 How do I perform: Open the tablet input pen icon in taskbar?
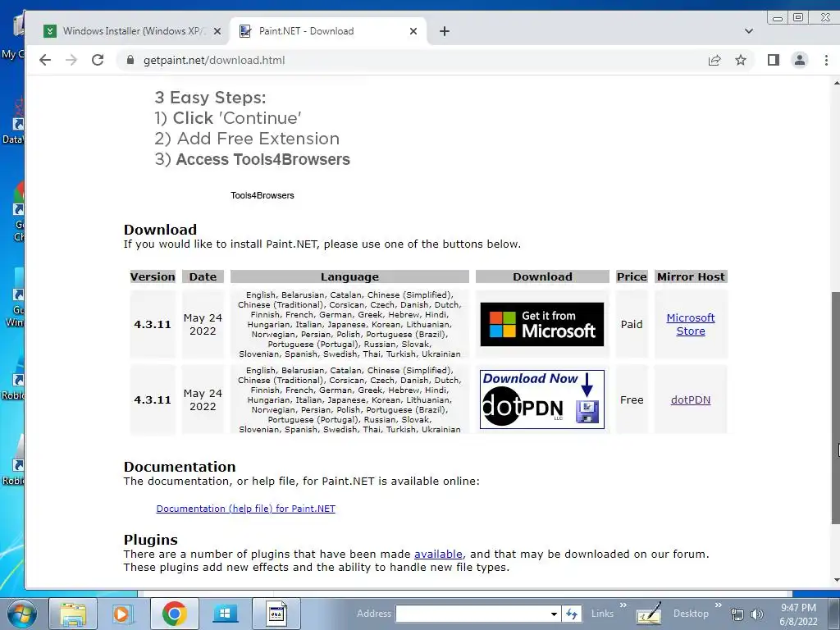pyautogui.click(x=648, y=614)
